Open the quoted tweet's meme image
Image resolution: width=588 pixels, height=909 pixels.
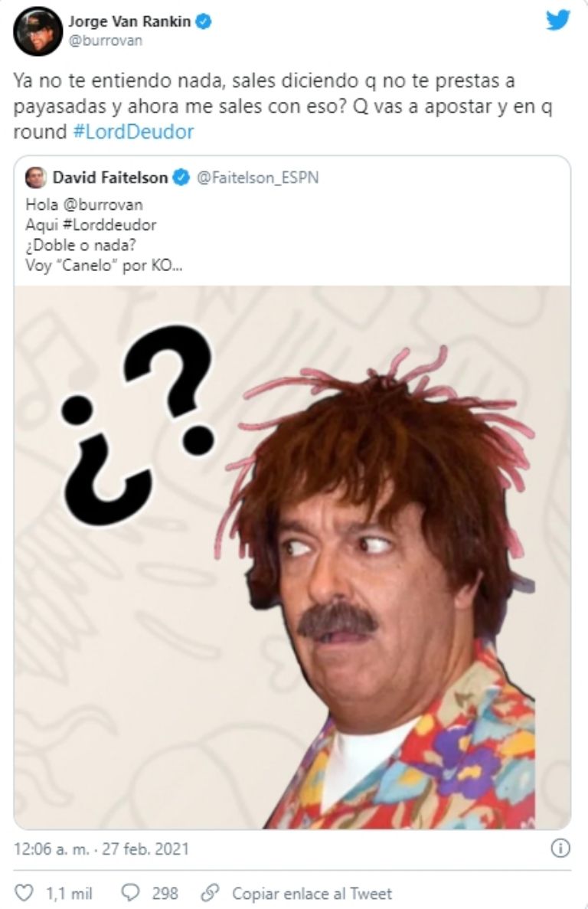tap(292, 557)
